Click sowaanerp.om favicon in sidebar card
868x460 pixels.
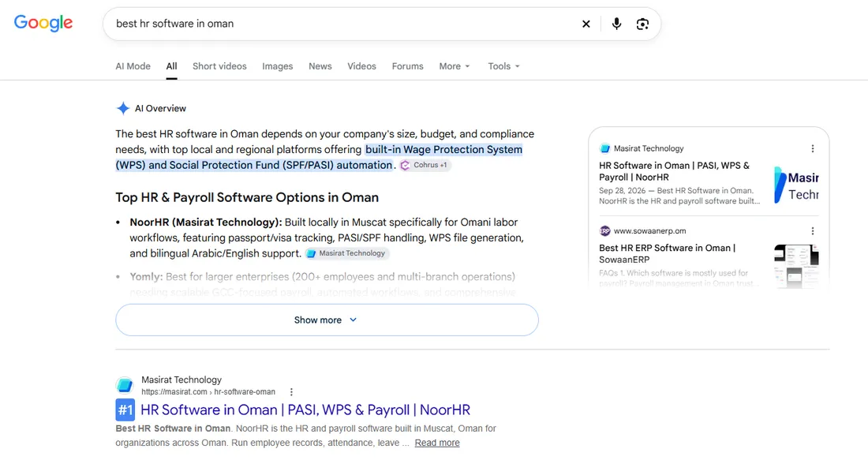pyautogui.click(x=604, y=231)
